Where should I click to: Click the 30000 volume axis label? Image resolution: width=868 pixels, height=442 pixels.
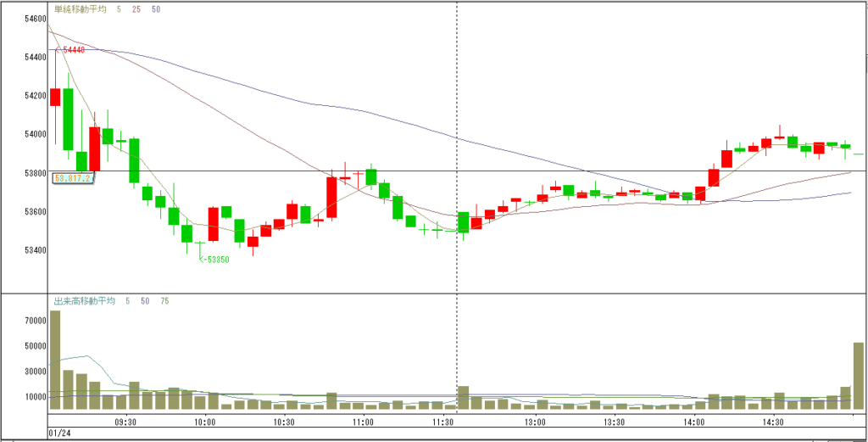(36, 372)
